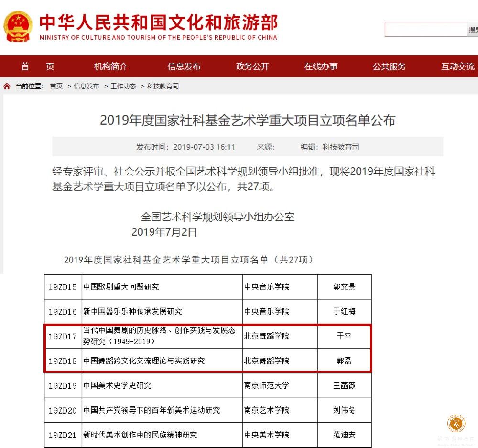Click the article headline 2019年度国家社科基金艺术学重大项目立项名单公布
Screen dimensions: 478x448
pos(248,120)
